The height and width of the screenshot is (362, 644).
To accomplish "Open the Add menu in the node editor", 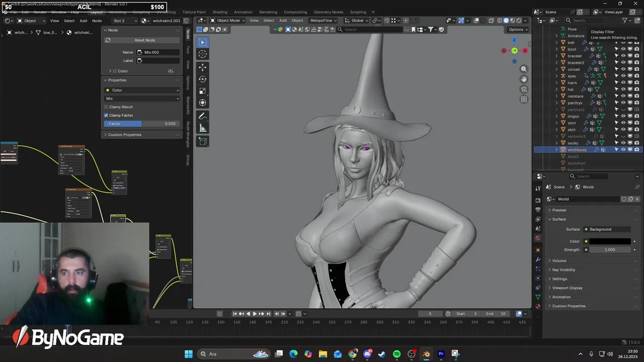I will pyautogui.click(x=83, y=21).
